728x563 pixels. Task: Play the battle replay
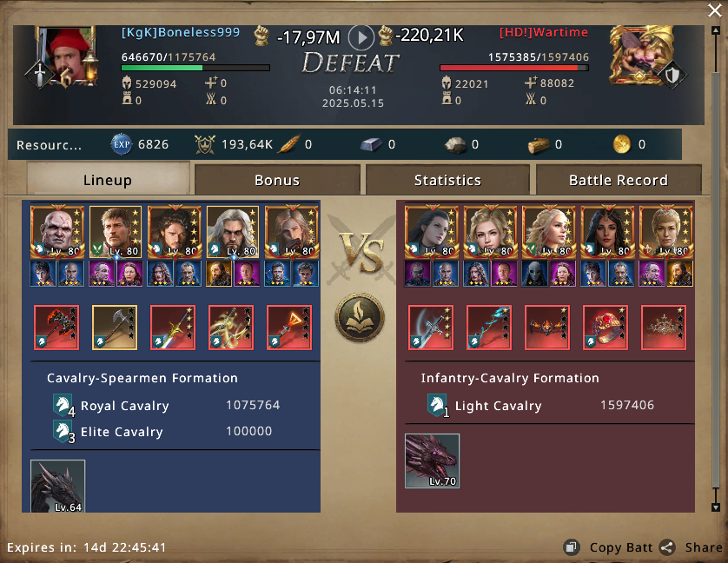(361, 37)
